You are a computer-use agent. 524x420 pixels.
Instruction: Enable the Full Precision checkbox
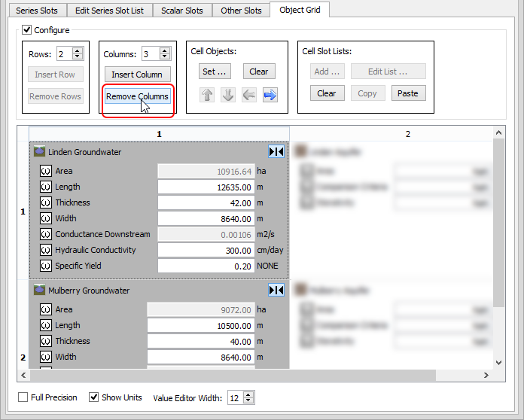[23, 397]
